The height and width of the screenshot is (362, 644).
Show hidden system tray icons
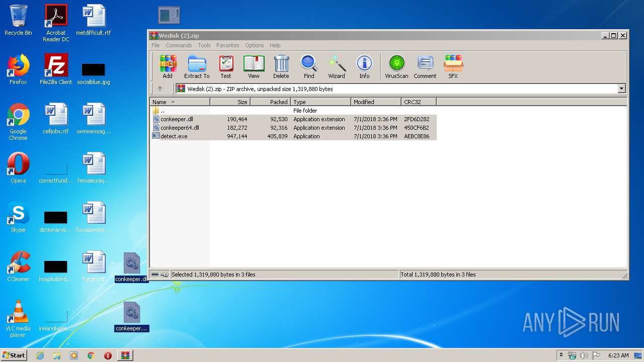click(x=561, y=355)
